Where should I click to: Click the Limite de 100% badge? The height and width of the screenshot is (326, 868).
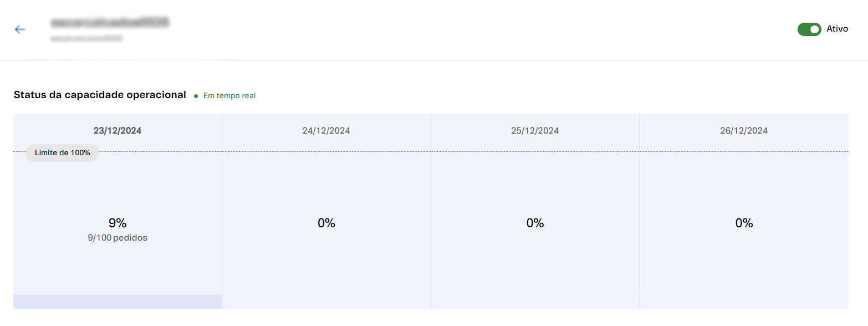click(x=62, y=152)
